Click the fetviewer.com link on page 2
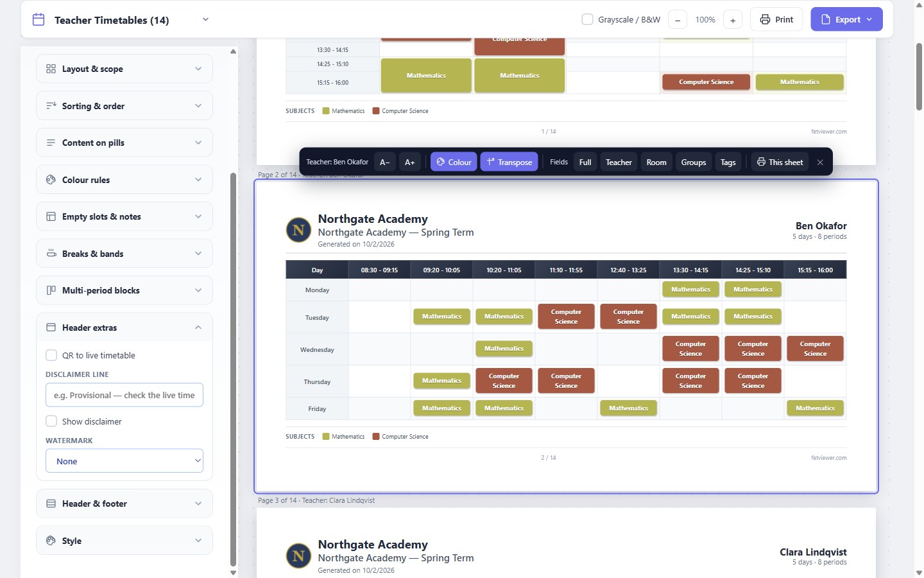The width and height of the screenshot is (924, 578). 828,458
